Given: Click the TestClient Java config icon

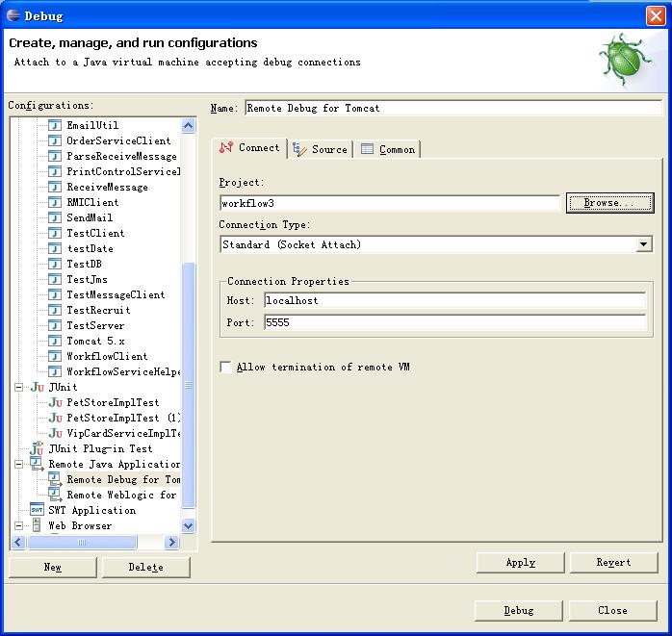Looking at the screenshot, I should click(55, 233).
